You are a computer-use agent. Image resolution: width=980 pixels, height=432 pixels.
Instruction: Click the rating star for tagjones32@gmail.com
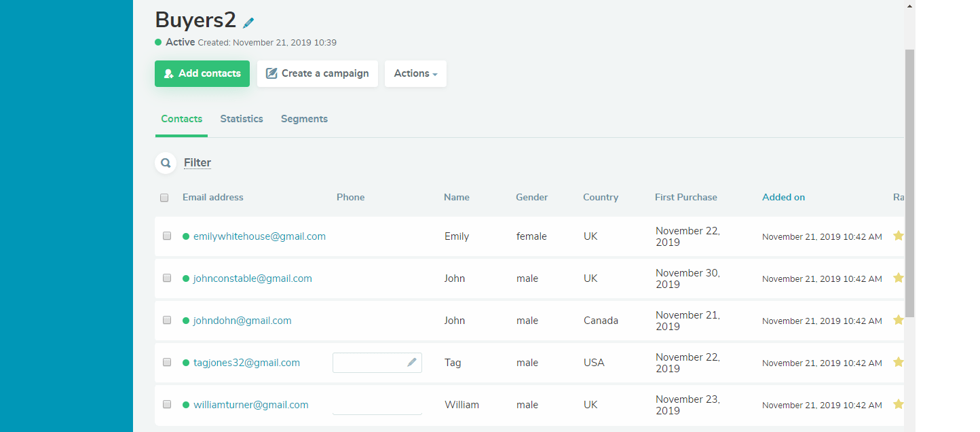pos(898,362)
